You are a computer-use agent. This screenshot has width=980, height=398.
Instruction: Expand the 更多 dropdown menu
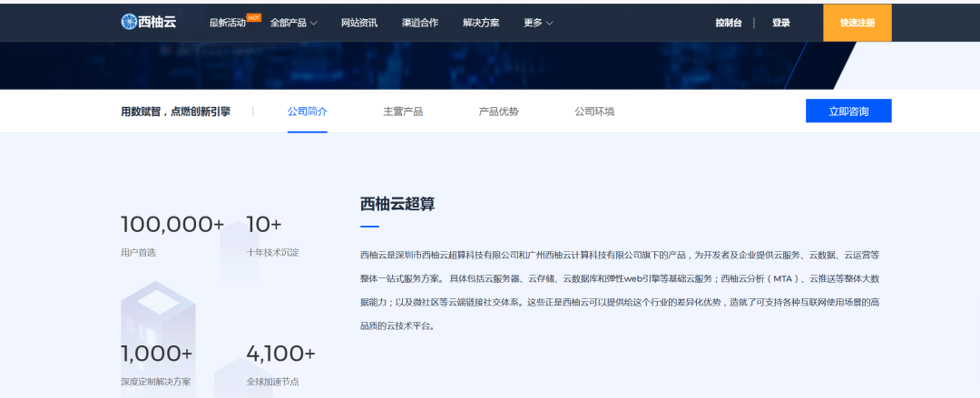coord(538,23)
